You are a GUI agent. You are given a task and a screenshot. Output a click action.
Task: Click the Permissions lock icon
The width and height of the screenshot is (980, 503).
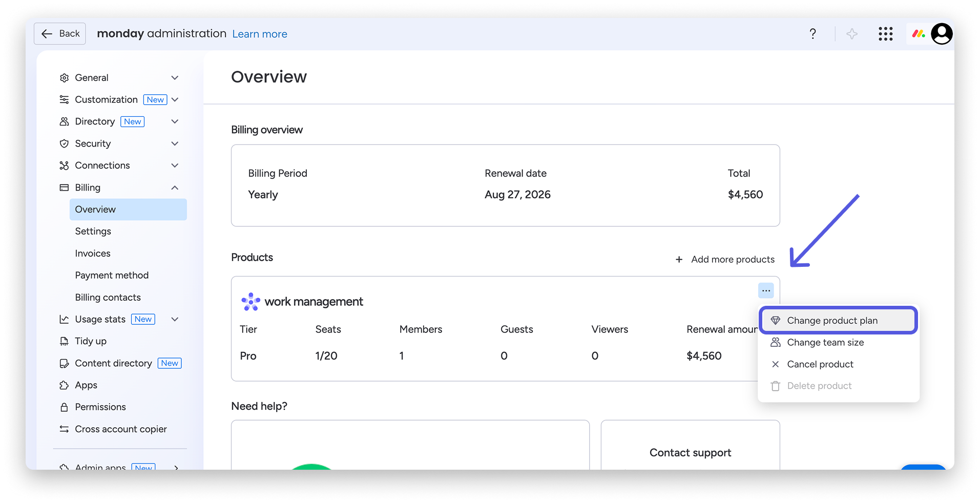click(64, 407)
